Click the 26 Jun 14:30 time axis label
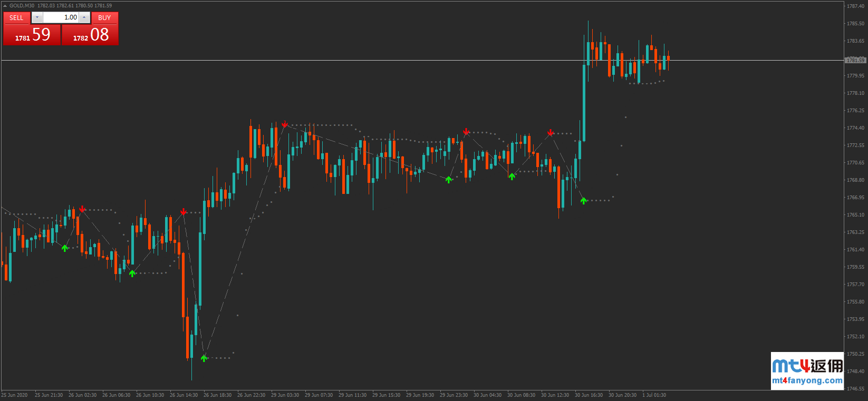 tap(184, 395)
